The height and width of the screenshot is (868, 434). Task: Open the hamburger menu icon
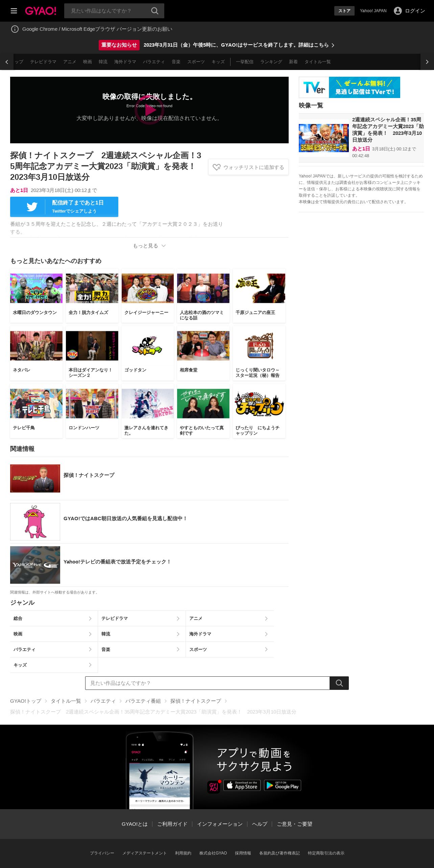pyautogui.click(x=14, y=11)
